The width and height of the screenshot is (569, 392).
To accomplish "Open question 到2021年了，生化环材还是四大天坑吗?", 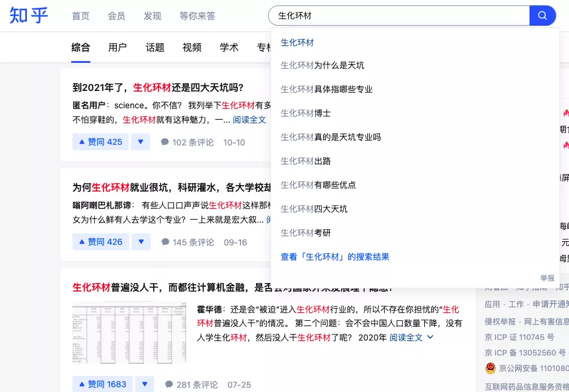I will tap(158, 87).
